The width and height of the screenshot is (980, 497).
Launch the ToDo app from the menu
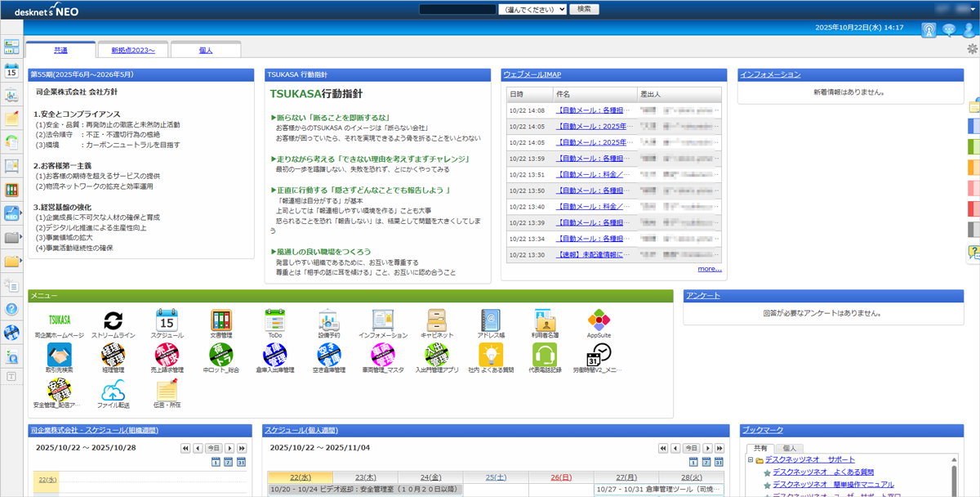click(274, 321)
